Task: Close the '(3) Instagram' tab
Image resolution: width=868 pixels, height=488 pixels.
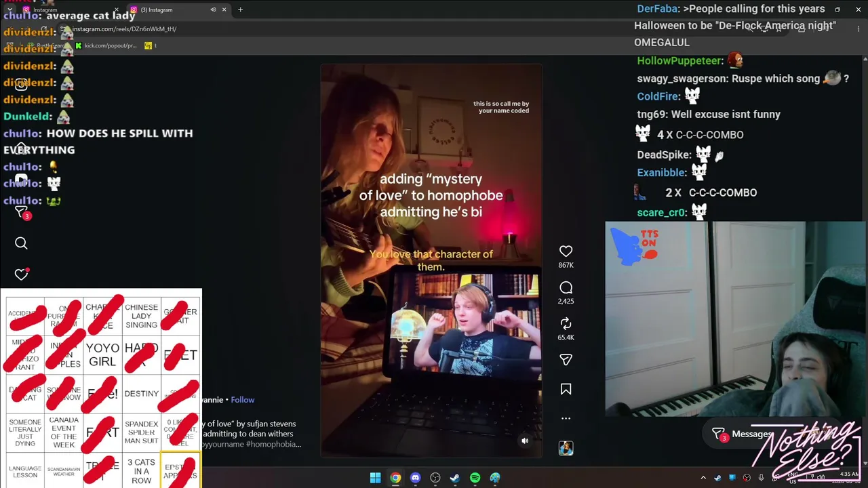Action: click(x=224, y=9)
